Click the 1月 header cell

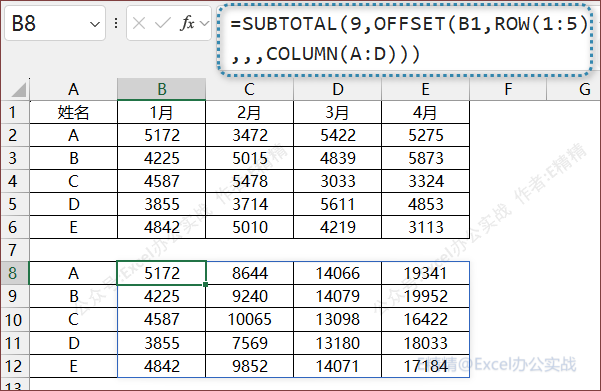point(161,112)
